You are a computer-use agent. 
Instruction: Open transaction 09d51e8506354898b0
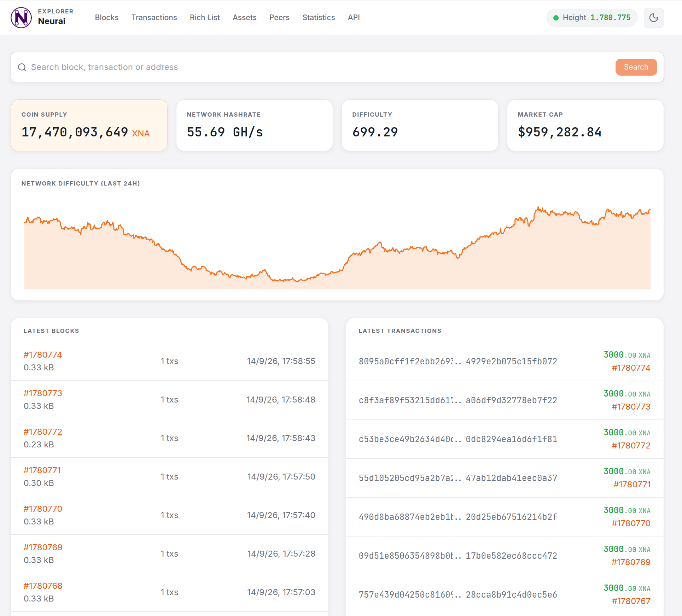click(x=458, y=556)
